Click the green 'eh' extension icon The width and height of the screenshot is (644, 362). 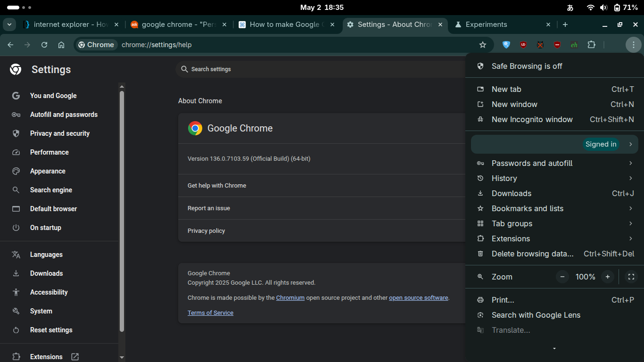point(574,45)
